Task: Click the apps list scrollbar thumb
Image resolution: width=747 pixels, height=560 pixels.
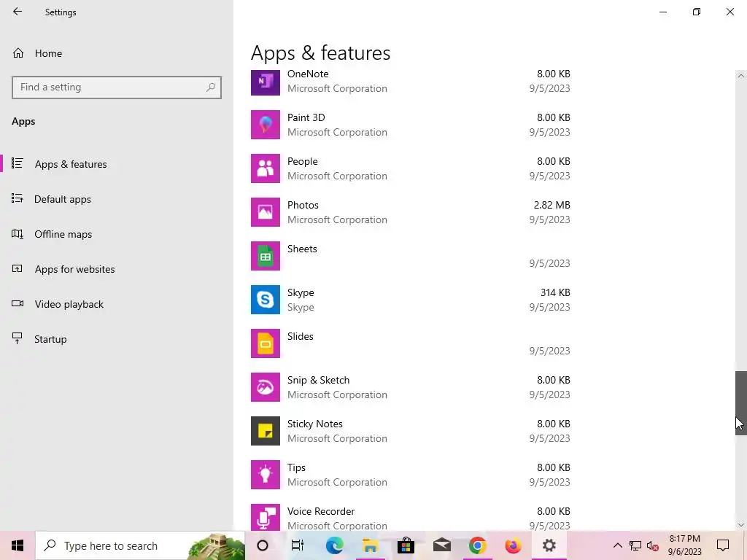Action: (x=741, y=402)
